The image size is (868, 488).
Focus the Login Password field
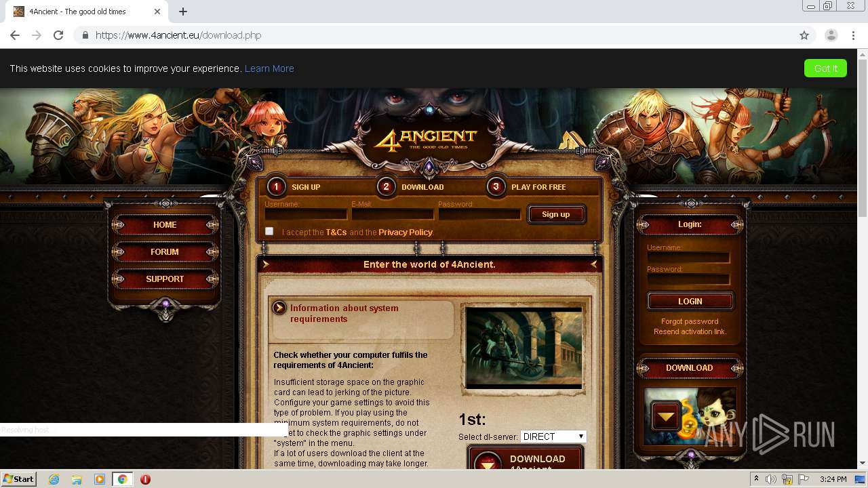click(688, 279)
